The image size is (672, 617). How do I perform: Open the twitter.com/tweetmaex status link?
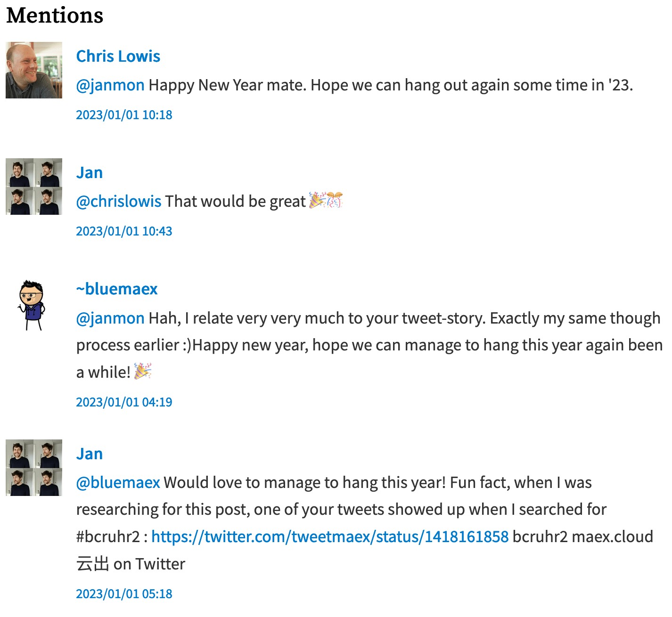tap(330, 537)
